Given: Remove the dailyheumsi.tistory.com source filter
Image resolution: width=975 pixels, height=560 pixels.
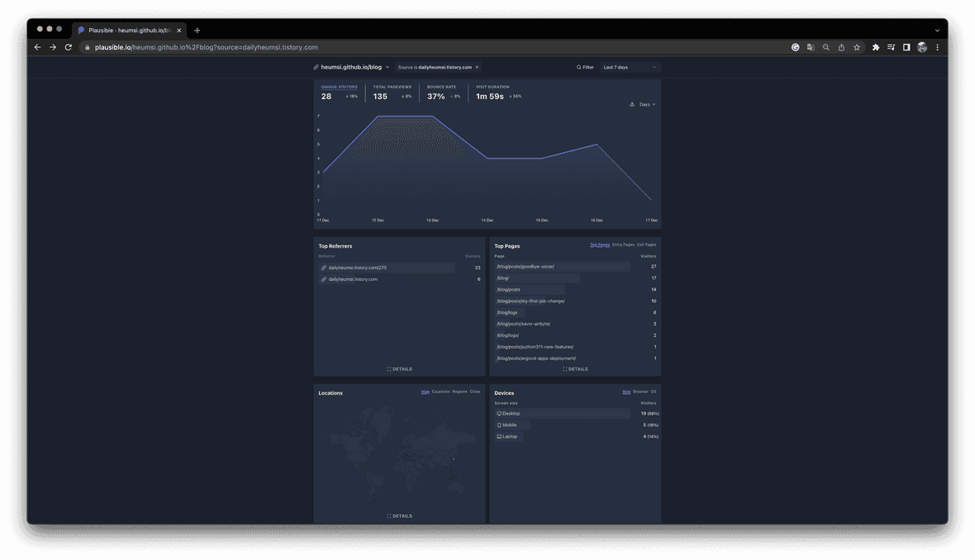Looking at the screenshot, I should pos(477,67).
